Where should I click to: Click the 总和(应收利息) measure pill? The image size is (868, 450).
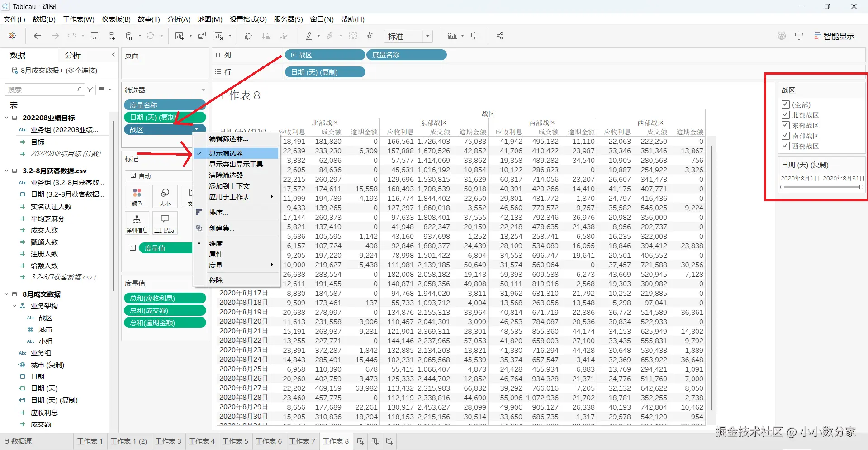(165, 298)
